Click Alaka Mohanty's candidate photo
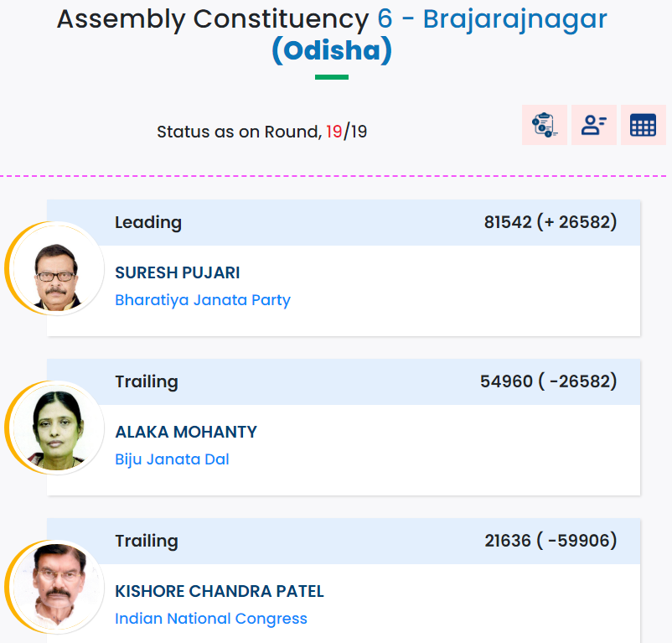This screenshot has width=672, height=643. (54, 428)
